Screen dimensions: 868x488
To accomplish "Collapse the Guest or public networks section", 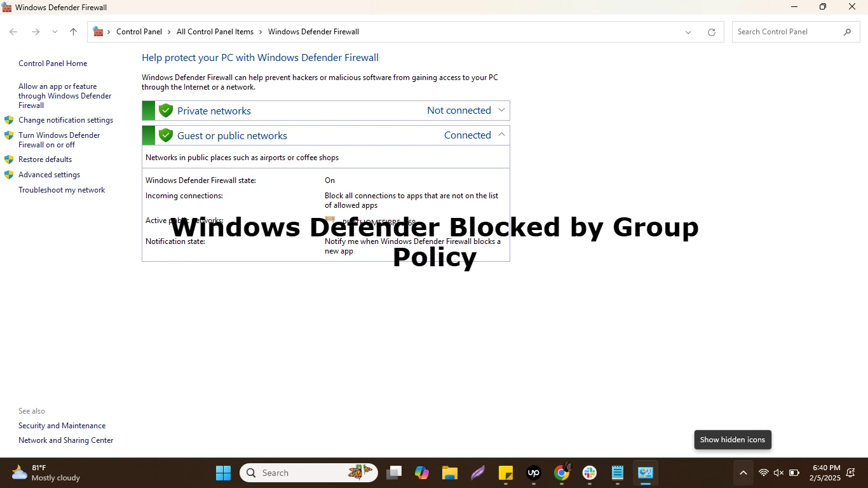I will tap(501, 135).
